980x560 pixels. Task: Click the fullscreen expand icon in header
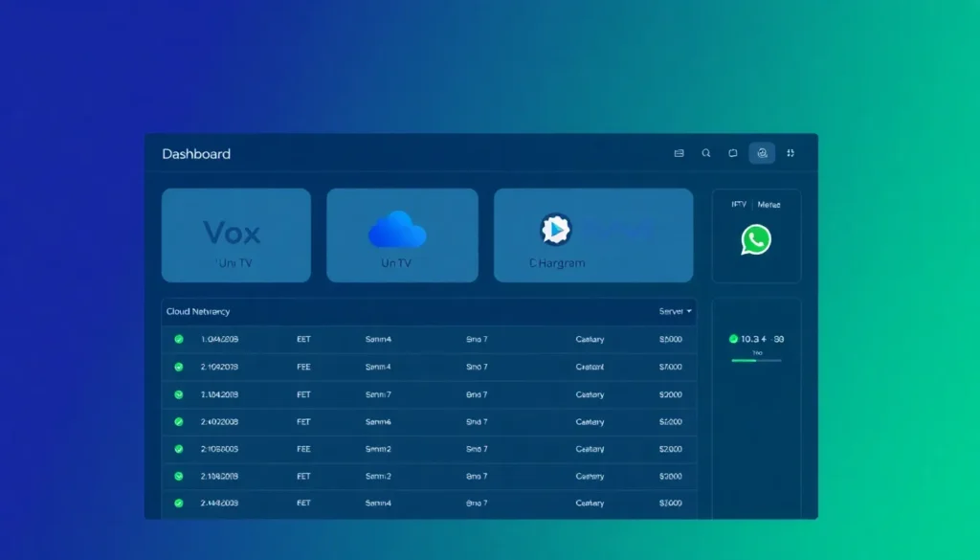pos(791,153)
